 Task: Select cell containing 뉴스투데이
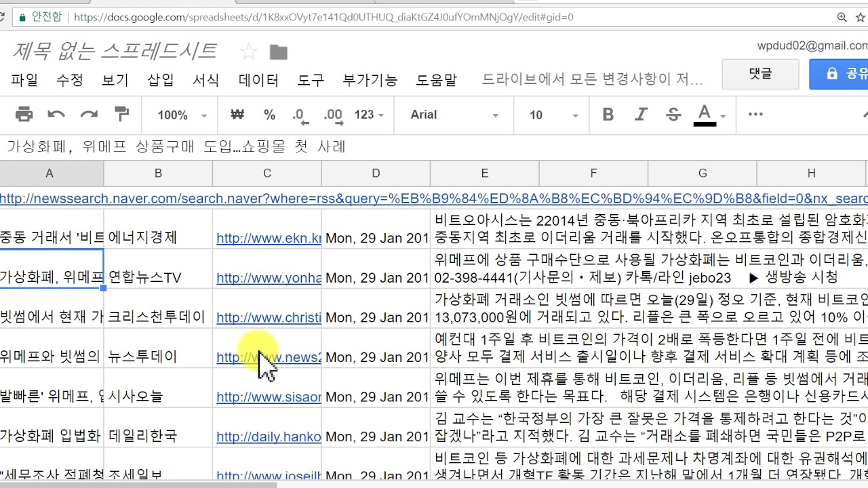pyautogui.click(x=158, y=348)
